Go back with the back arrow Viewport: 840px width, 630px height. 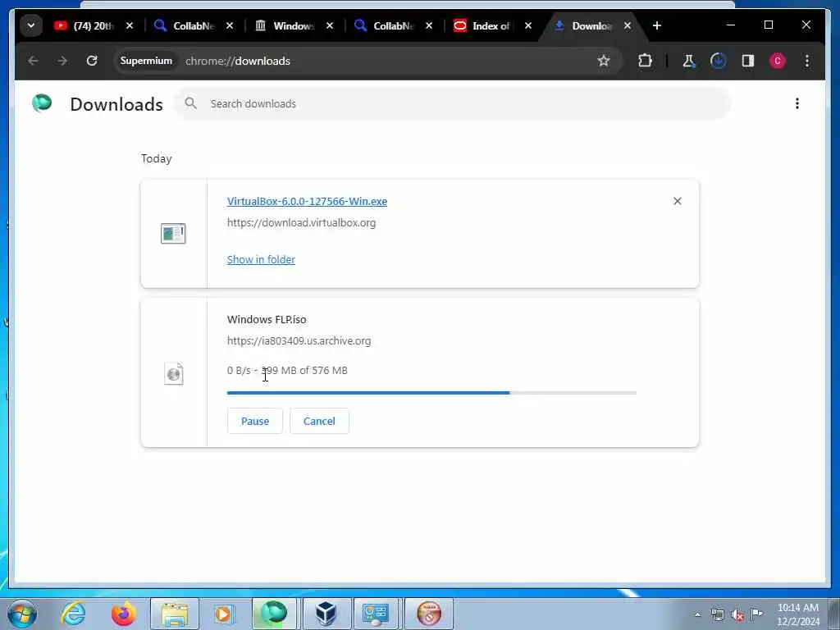coord(33,61)
